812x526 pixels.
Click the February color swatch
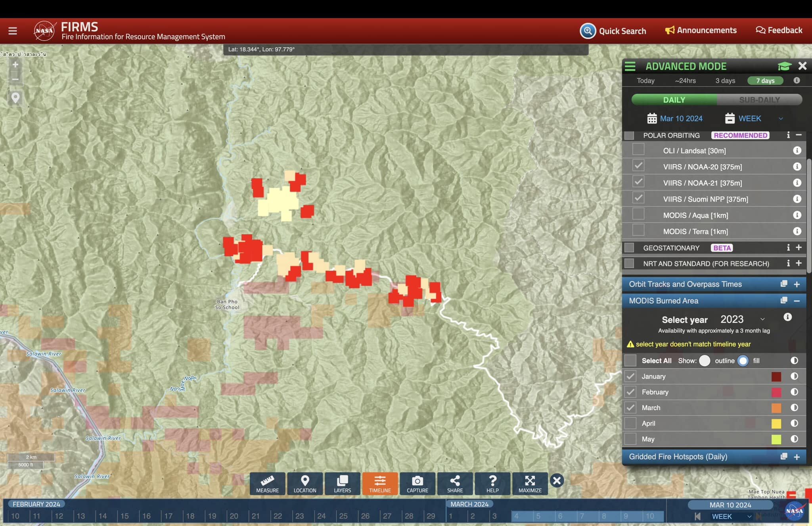point(776,392)
